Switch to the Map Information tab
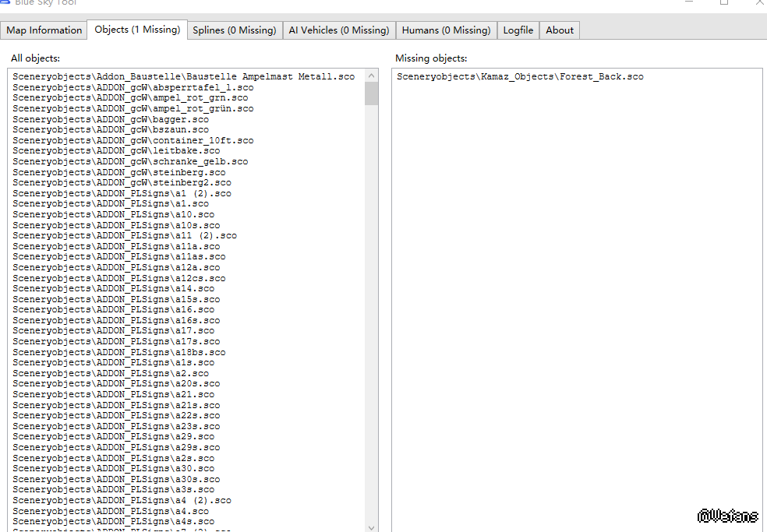Screen dimensions: 767x532 (x=44, y=30)
